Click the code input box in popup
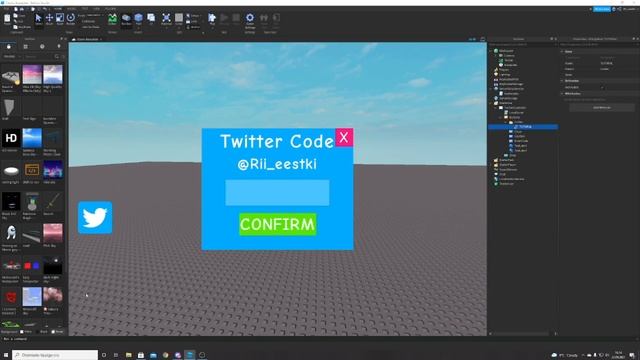Screen dimensions: 640x360 pyautogui.click(x=277, y=193)
